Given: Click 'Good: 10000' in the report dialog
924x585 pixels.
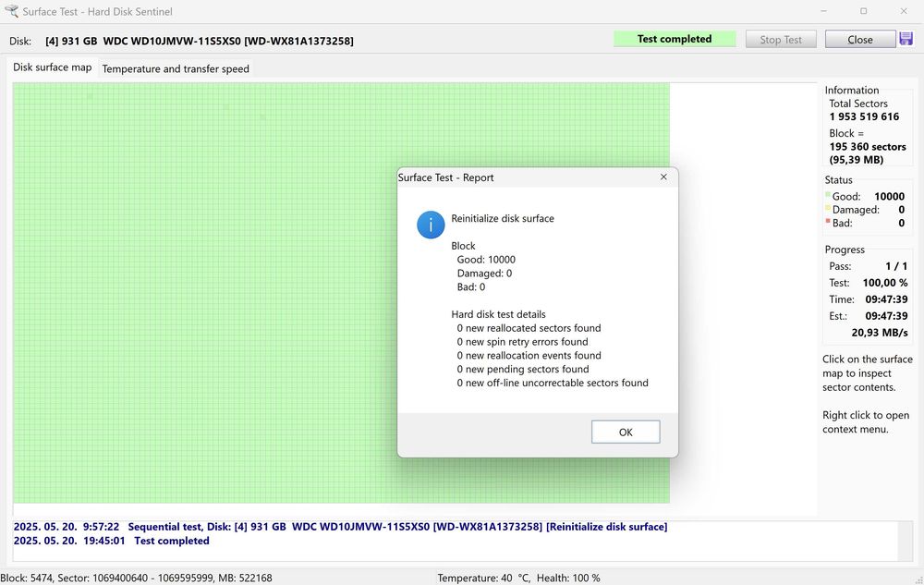Looking at the screenshot, I should [486, 260].
